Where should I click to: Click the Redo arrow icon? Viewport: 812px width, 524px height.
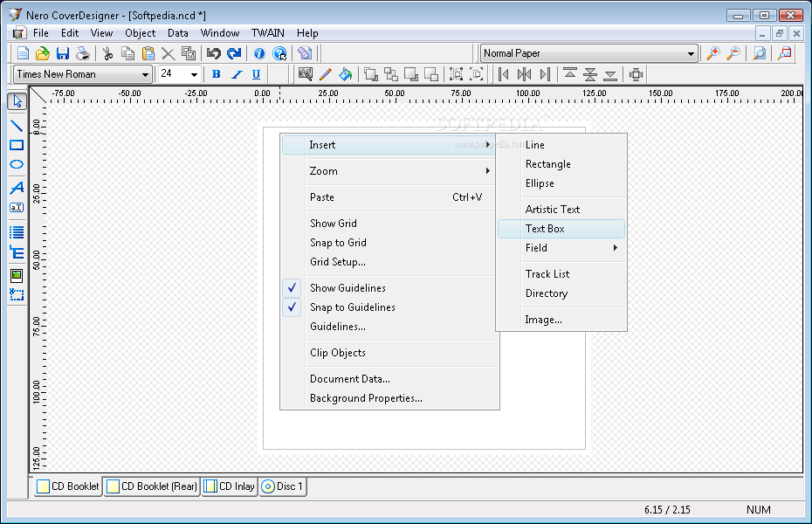coord(234,53)
